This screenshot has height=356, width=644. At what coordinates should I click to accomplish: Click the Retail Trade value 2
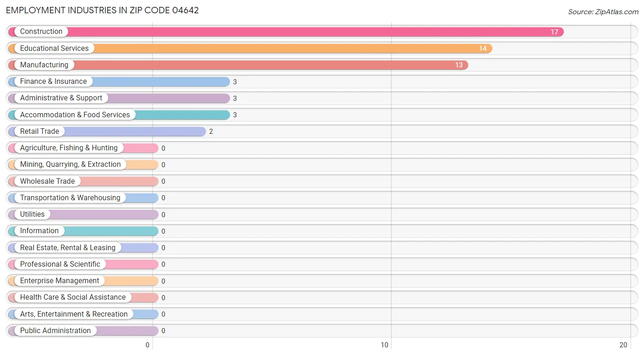pyautogui.click(x=211, y=131)
